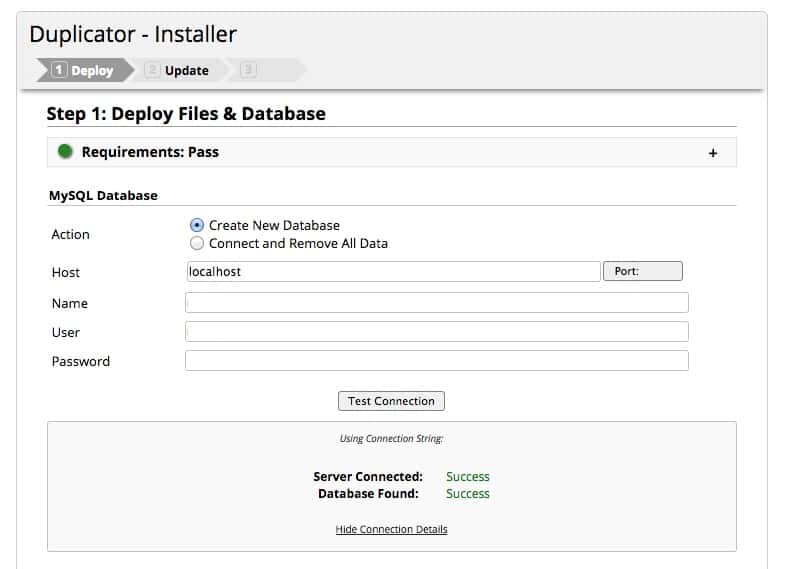The image size is (786, 569).
Task: Click the MySQL Database section heading
Action: click(x=103, y=196)
